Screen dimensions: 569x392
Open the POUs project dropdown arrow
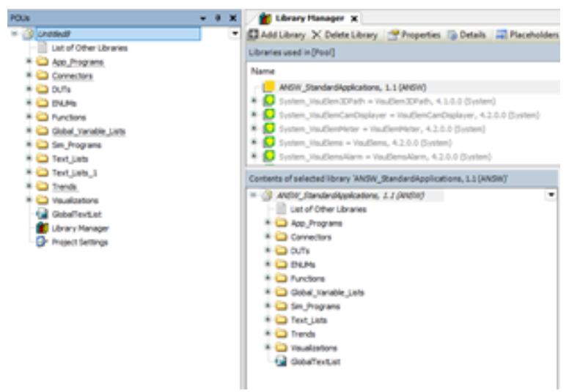[235, 34]
